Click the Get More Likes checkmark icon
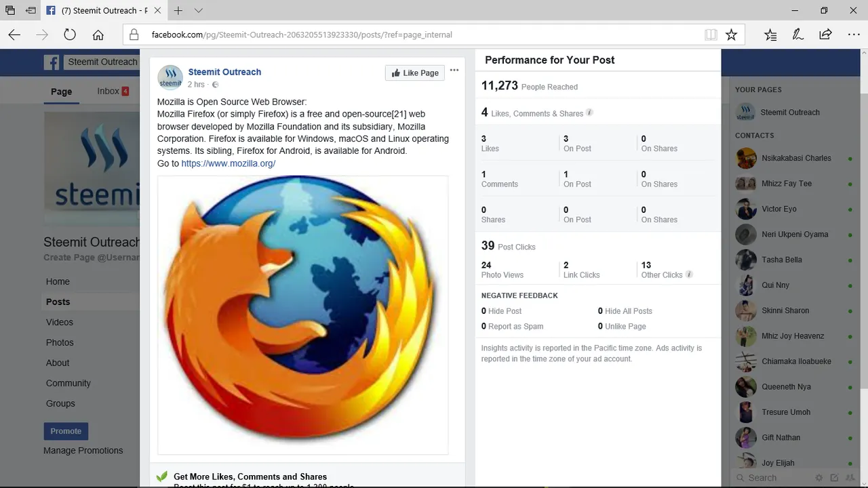868x488 pixels. click(161, 476)
